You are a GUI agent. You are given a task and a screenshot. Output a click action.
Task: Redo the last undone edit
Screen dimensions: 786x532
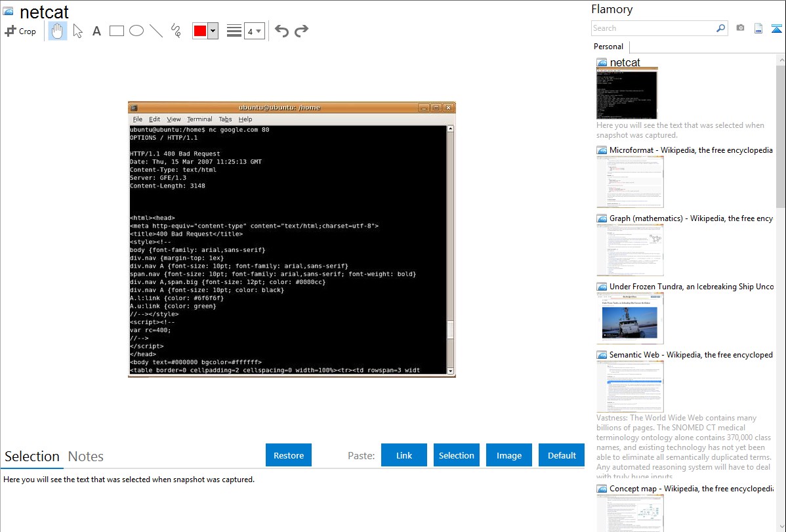tap(302, 31)
